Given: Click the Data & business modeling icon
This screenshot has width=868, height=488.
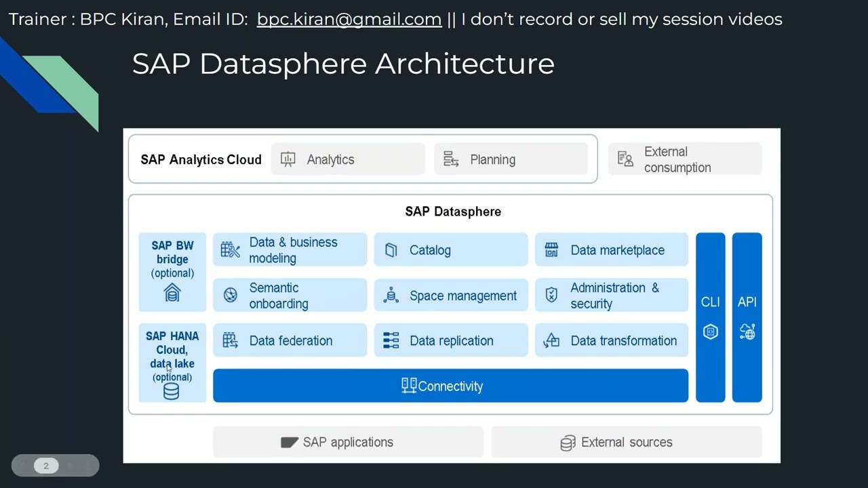Looking at the screenshot, I should point(231,250).
